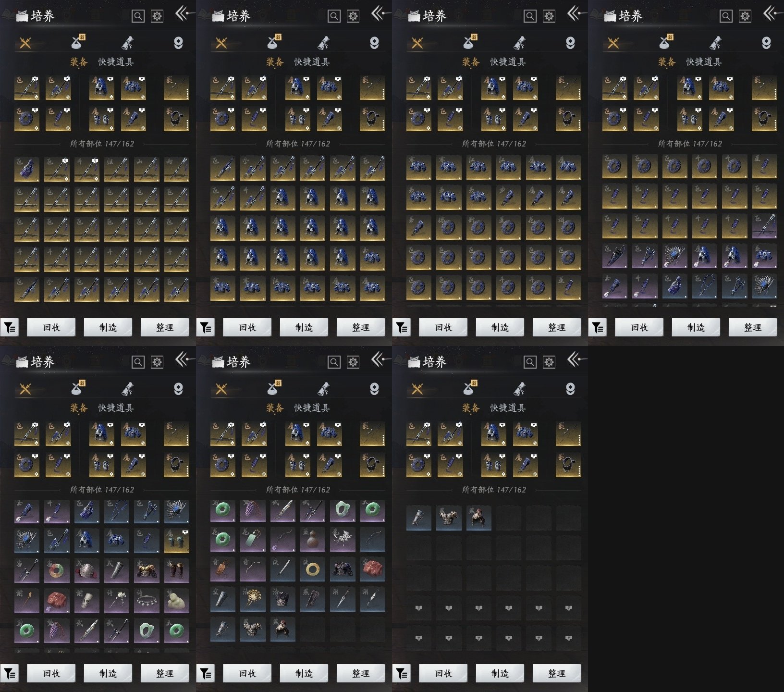The height and width of the screenshot is (692, 784).
Task: Click the rainbow-colored jade ring item
Action: point(57,570)
